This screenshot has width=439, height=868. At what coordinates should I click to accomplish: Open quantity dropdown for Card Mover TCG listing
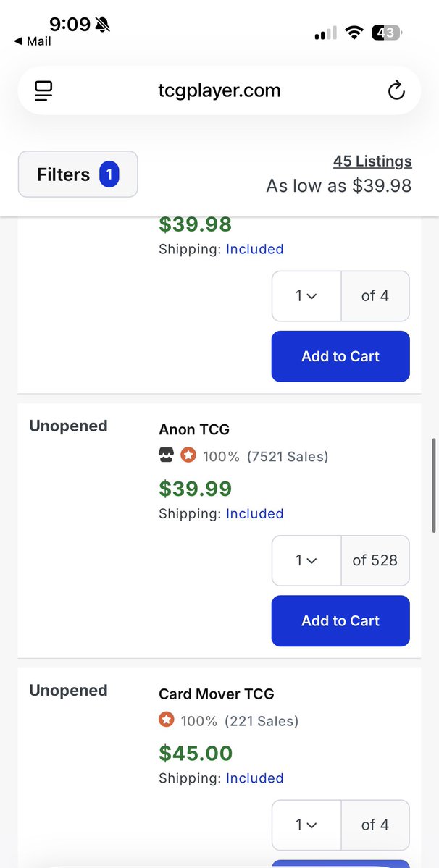[x=306, y=825]
